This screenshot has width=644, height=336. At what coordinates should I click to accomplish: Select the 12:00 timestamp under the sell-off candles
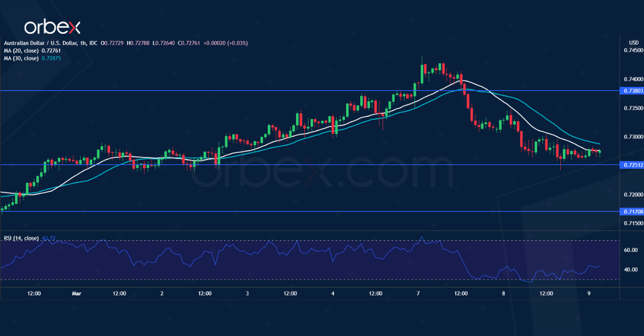click(460, 294)
